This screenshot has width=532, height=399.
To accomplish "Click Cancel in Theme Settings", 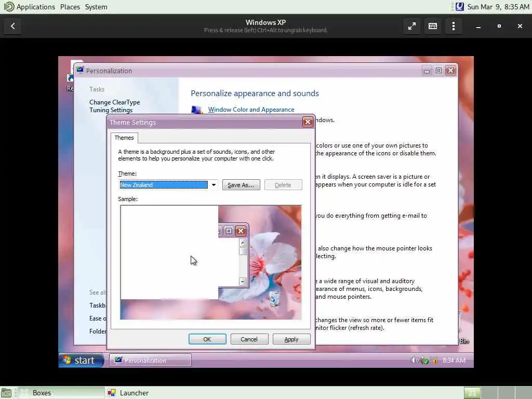I will (249, 339).
